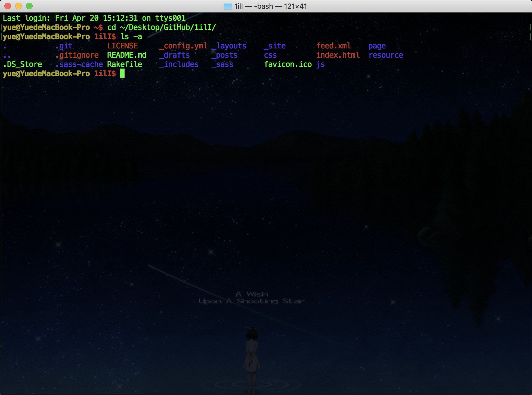The image size is (532, 395).
Task: Click the red close window button
Action: tap(8, 6)
